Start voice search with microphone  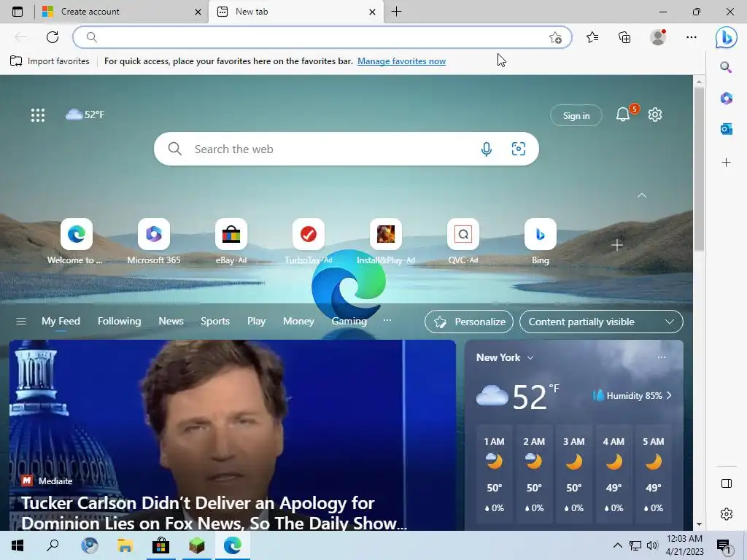coord(487,149)
